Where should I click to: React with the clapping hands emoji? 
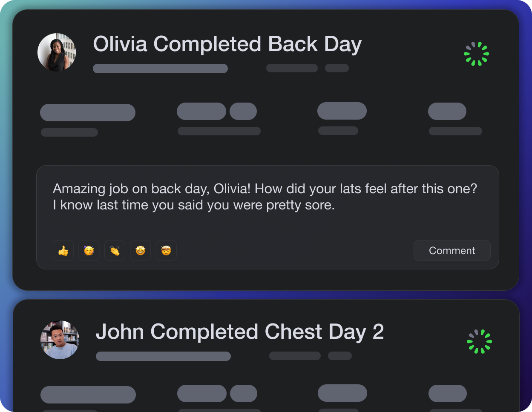tap(115, 251)
